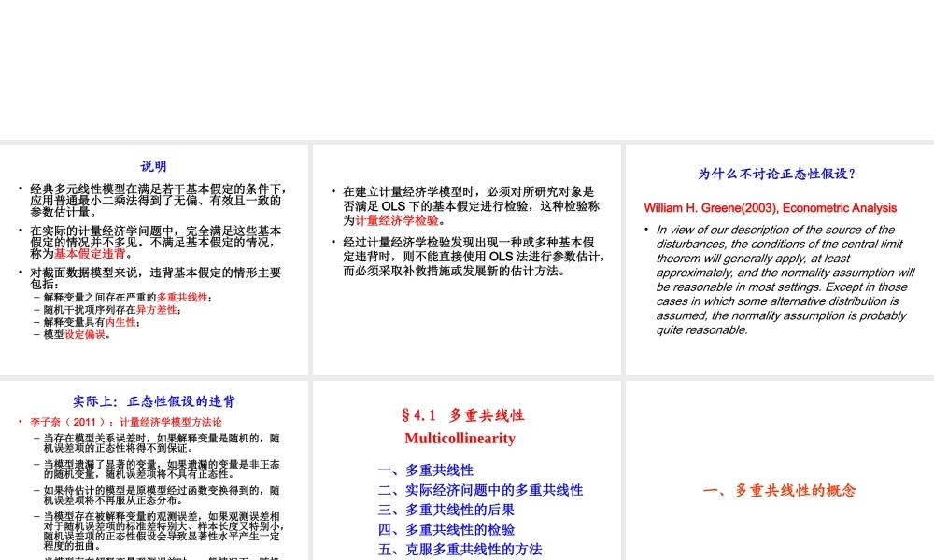
Task: Open the 一、多重共线性 outline entry
Action: click(x=425, y=470)
